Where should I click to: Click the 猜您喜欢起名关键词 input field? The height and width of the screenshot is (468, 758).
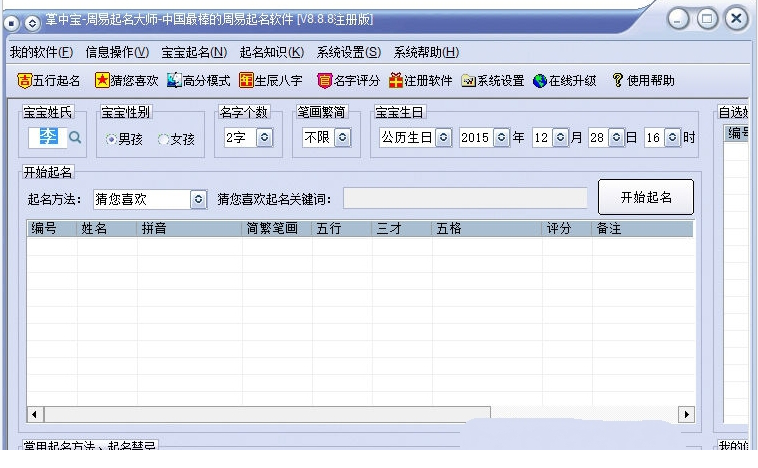[x=465, y=198]
